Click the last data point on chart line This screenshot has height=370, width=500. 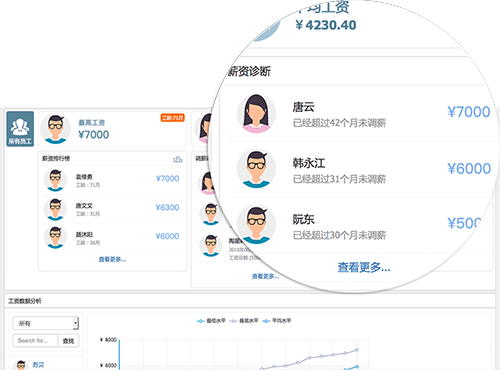pyautogui.click(x=357, y=350)
